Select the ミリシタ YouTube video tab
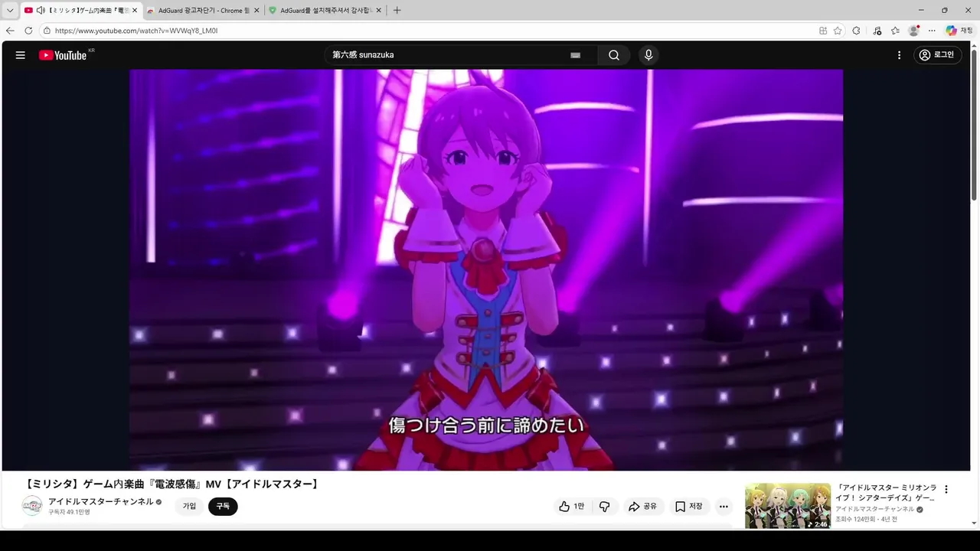 [81, 11]
